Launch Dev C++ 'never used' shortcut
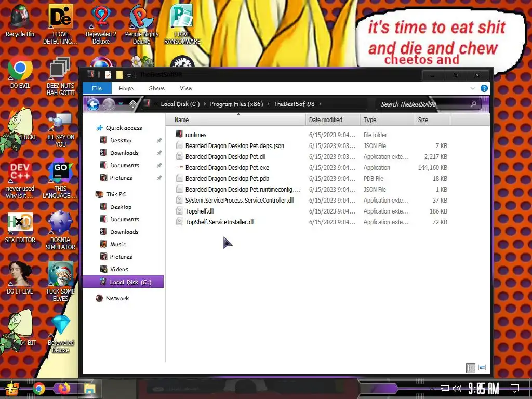This screenshot has height=399, width=532. [x=20, y=178]
